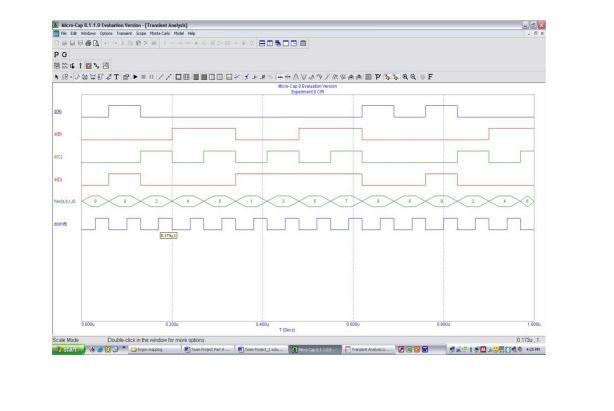Screen dimensions: 614x411
Task: Click the first icon in third toolbar row
Action: [57, 66]
